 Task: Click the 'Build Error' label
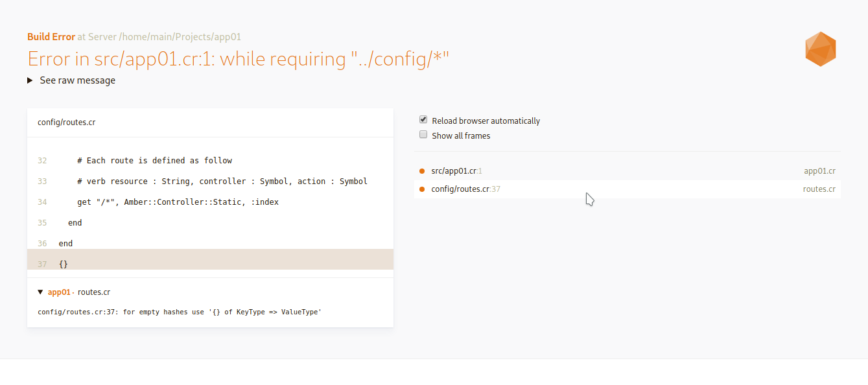[51, 37]
